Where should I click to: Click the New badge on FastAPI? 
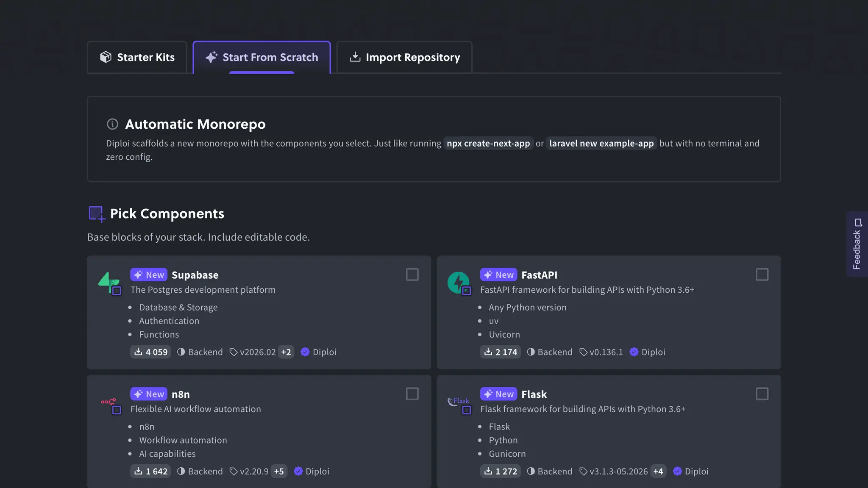coord(498,274)
